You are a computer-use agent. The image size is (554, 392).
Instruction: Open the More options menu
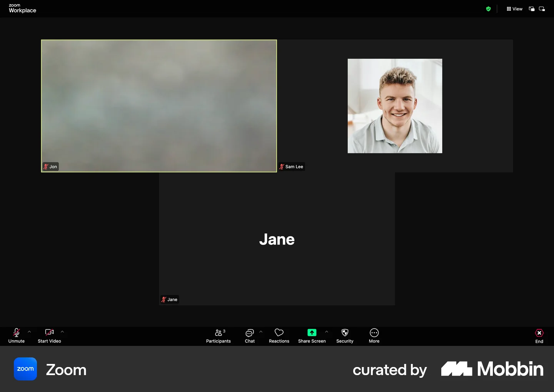click(x=374, y=336)
